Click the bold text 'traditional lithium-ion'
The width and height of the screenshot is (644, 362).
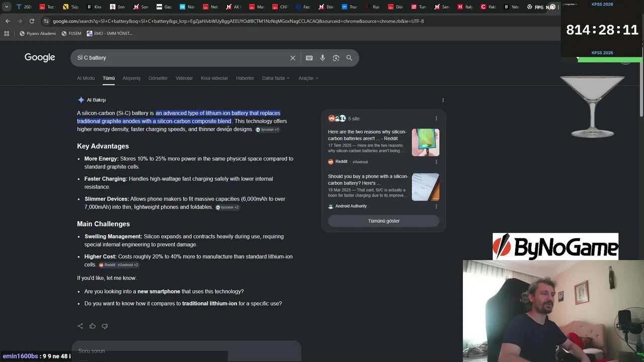tap(209, 304)
